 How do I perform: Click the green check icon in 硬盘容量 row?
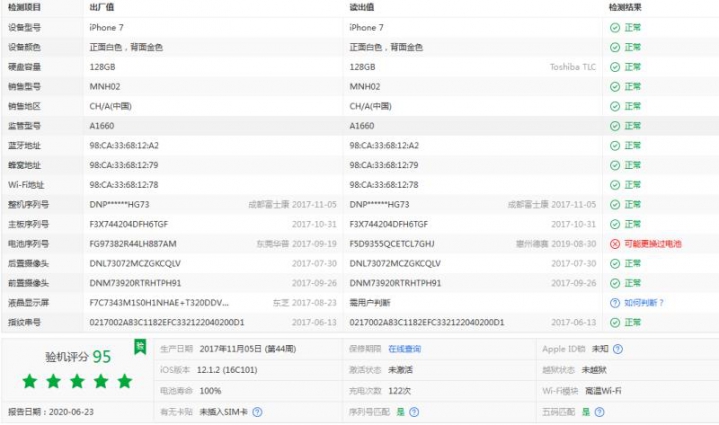(615, 67)
